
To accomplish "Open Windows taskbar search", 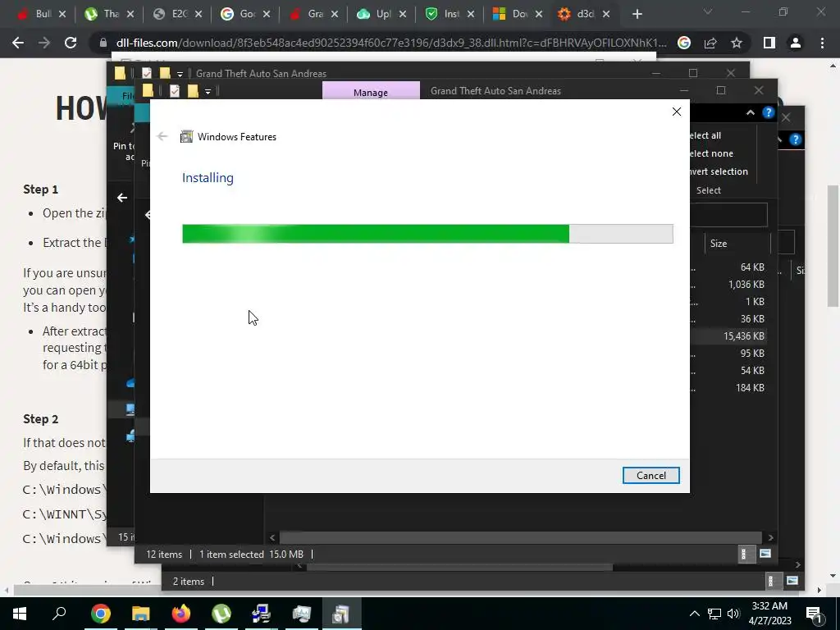I will [x=59, y=614].
